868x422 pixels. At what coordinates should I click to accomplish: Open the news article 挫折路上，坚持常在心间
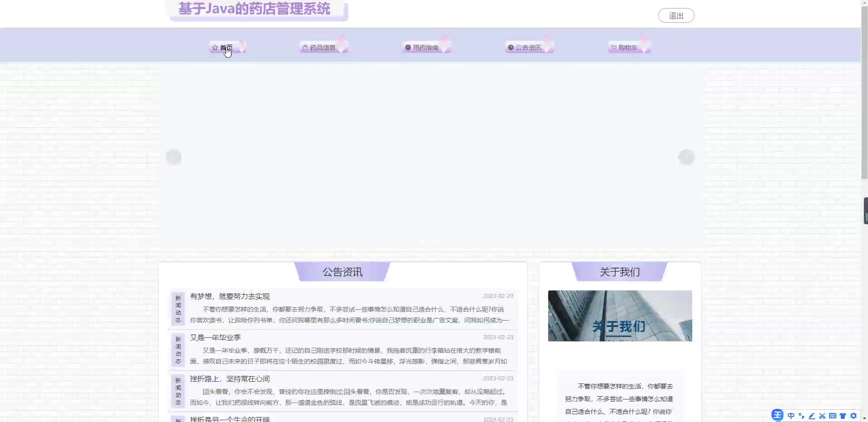230,379
